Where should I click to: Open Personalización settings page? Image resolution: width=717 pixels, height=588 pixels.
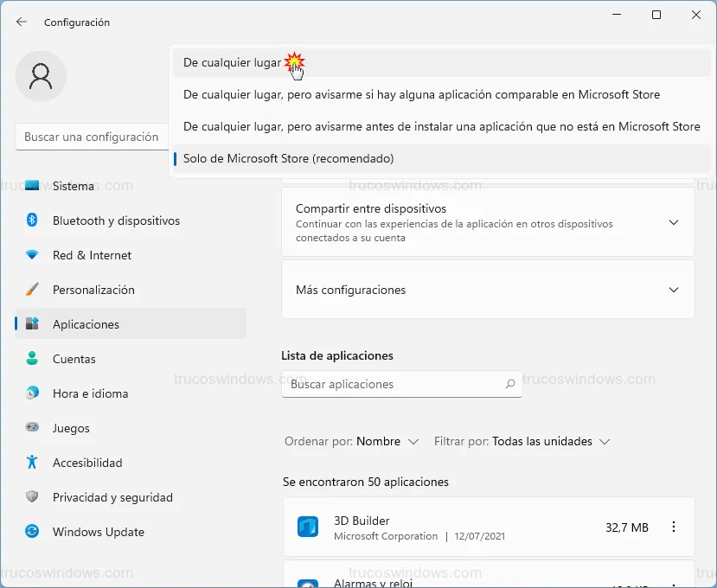point(93,290)
